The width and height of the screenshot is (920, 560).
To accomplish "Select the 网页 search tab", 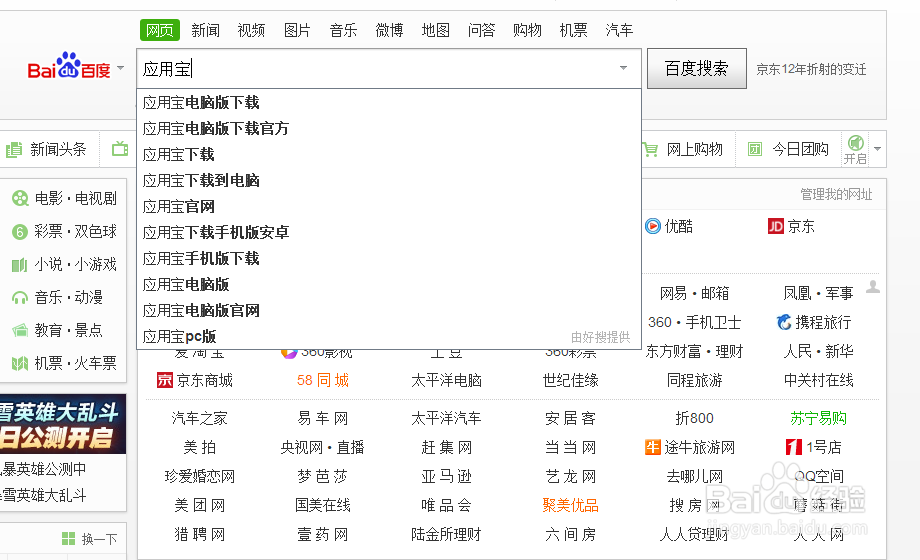I will (x=160, y=30).
